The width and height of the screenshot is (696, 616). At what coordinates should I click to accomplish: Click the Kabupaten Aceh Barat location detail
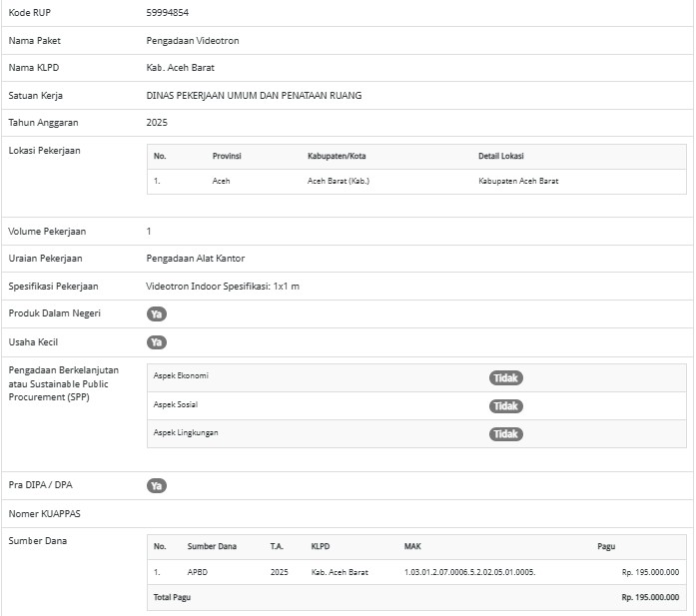click(518, 181)
